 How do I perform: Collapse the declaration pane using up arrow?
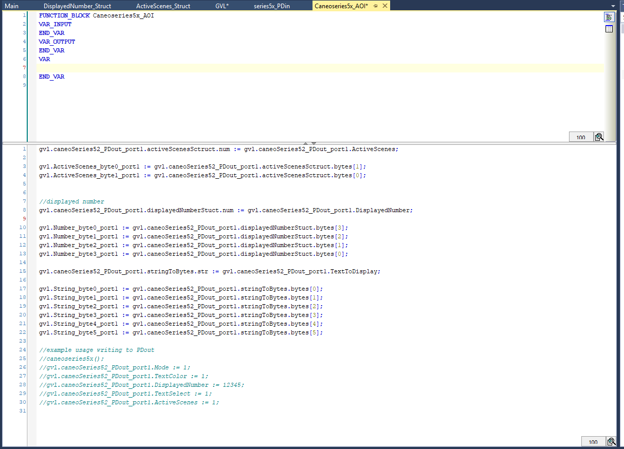305,143
